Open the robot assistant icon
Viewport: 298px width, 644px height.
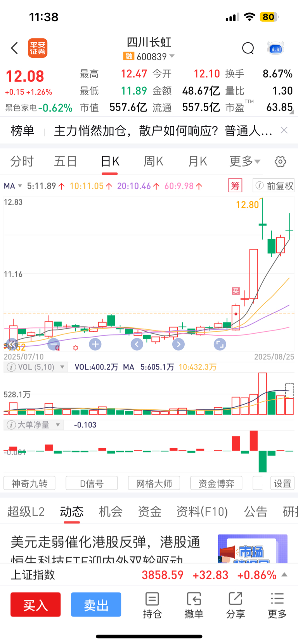point(276,48)
